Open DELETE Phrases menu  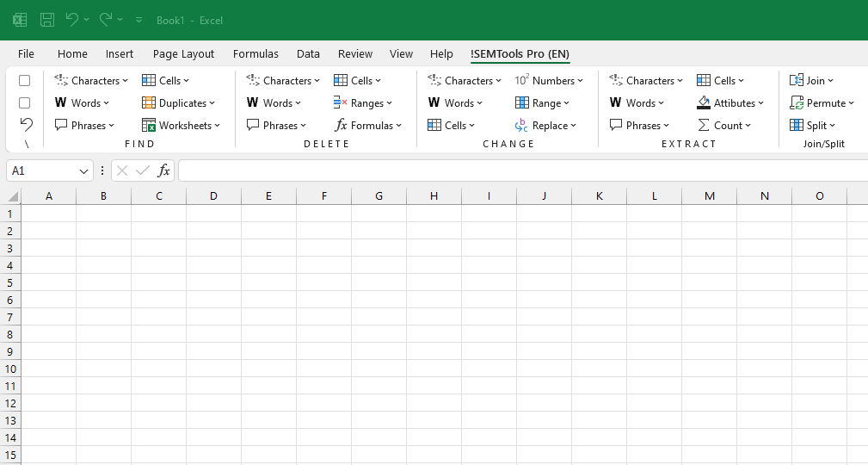(x=277, y=125)
